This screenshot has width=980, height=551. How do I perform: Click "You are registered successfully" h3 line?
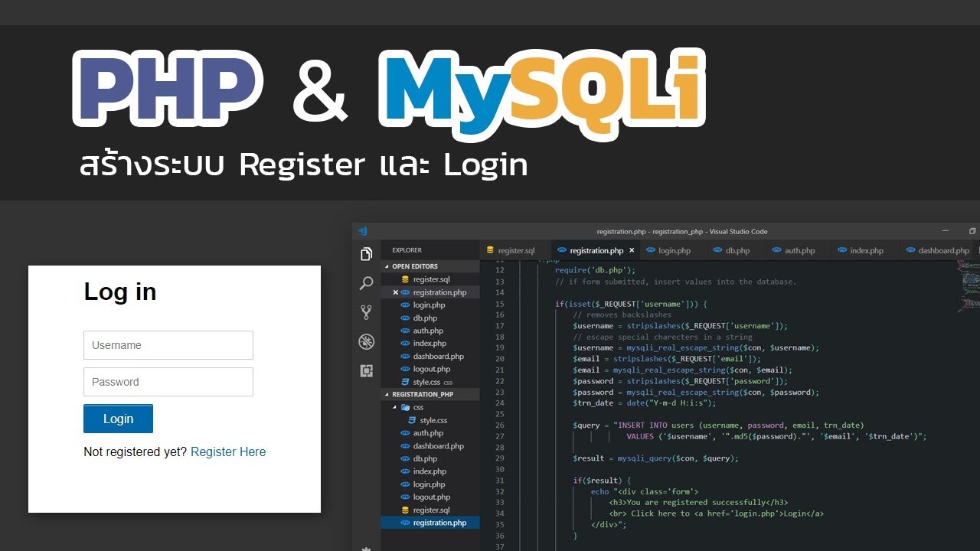click(x=698, y=502)
